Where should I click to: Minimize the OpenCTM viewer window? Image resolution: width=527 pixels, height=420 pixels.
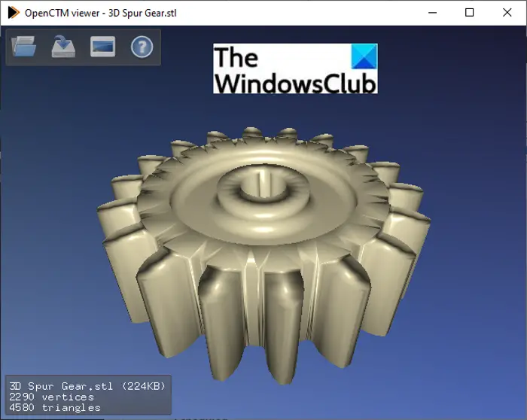433,13
